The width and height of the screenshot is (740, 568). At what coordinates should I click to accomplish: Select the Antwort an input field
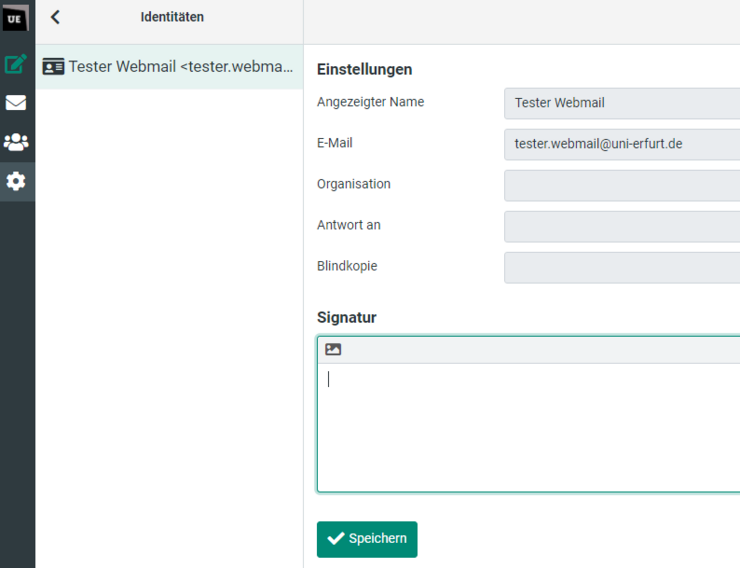pyautogui.click(x=621, y=226)
